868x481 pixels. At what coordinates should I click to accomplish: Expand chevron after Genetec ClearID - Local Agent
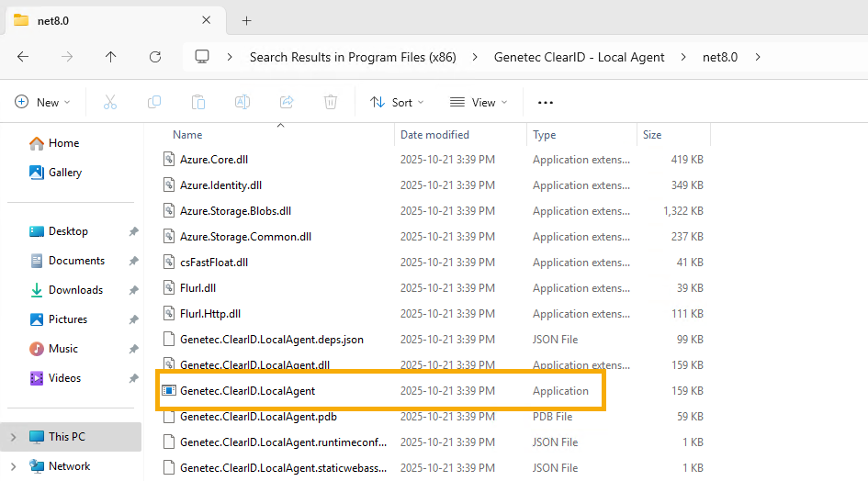[x=683, y=57]
